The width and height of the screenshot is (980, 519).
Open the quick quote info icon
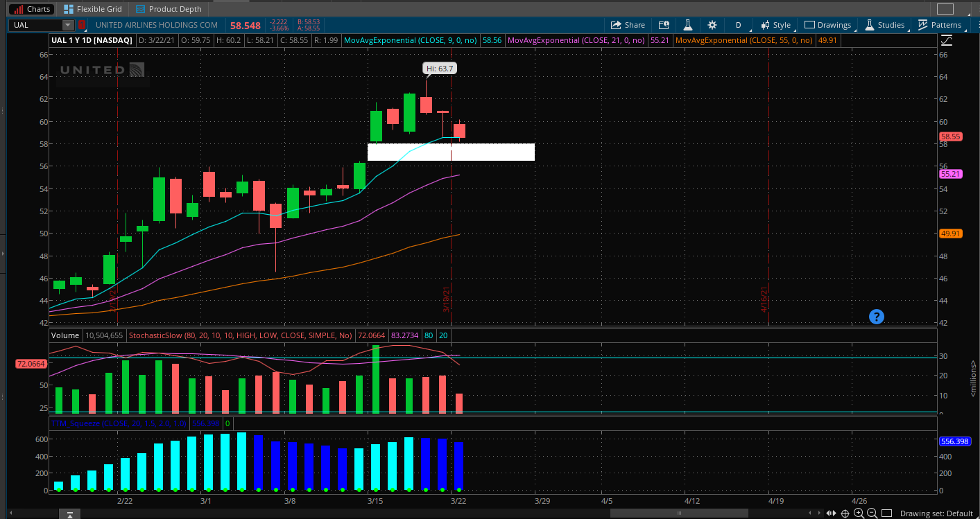click(664, 25)
